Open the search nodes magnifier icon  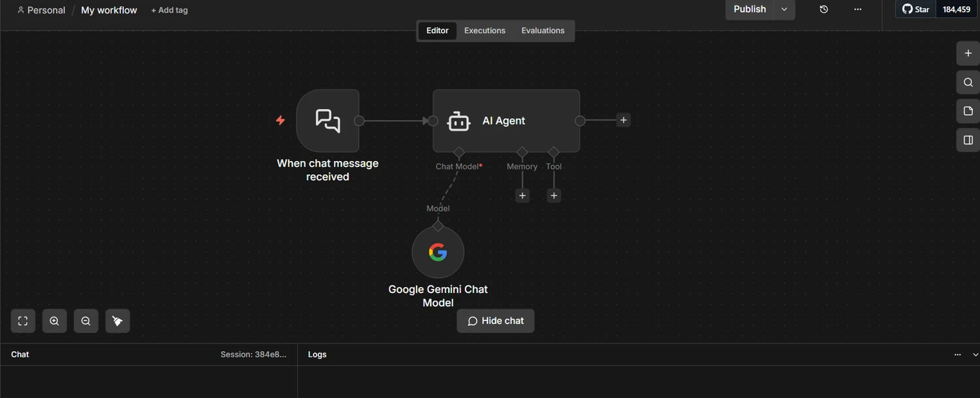[x=968, y=83]
